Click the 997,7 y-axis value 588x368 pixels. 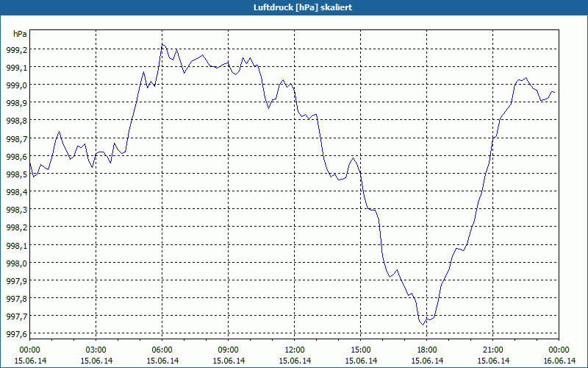coord(16,316)
